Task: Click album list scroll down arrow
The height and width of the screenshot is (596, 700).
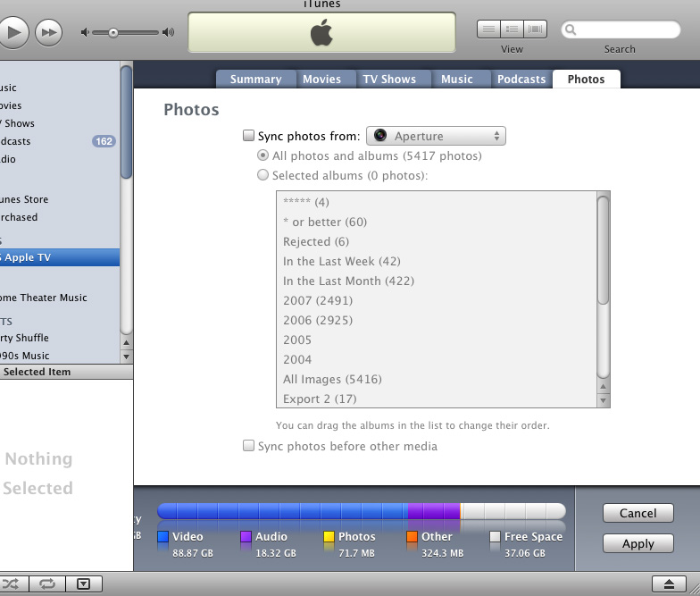Action: 604,400
